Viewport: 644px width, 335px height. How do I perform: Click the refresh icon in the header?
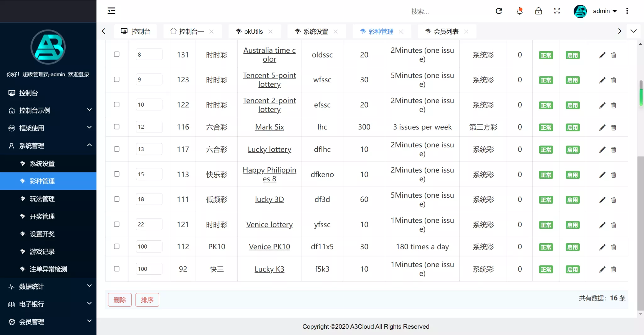pyautogui.click(x=499, y=11)
